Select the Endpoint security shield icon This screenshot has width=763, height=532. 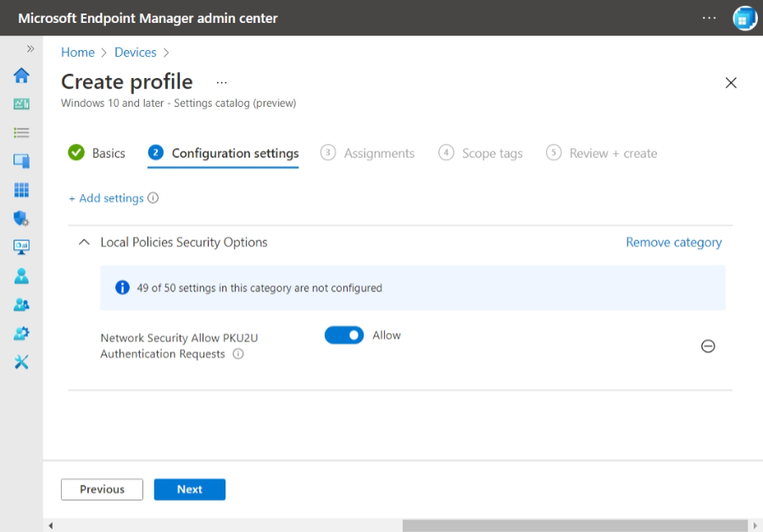[x=21, y=218]
